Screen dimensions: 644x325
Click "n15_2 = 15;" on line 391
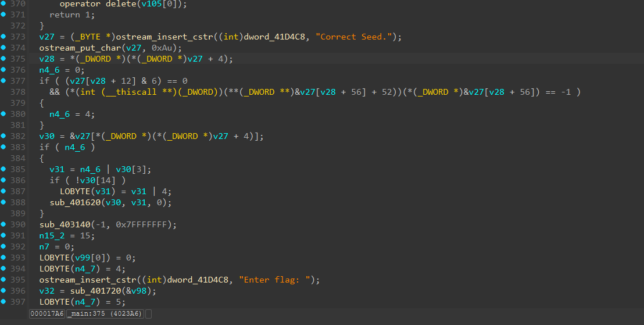[67, 235]
